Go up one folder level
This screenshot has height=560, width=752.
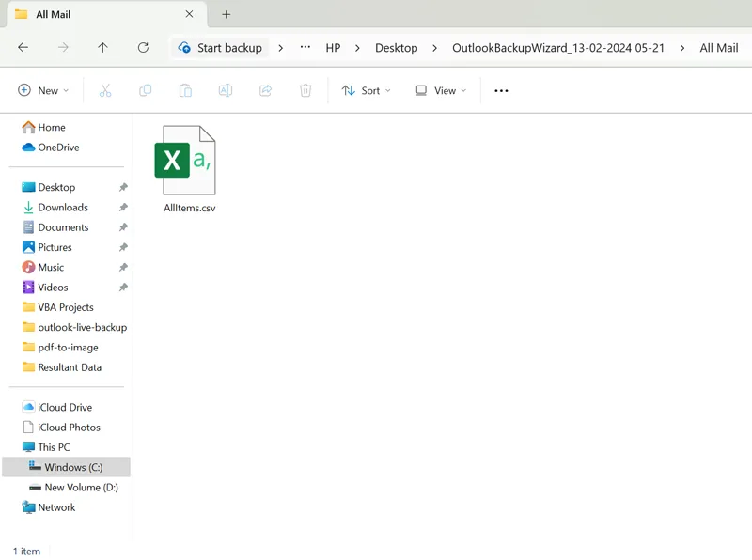click(102, 48)
